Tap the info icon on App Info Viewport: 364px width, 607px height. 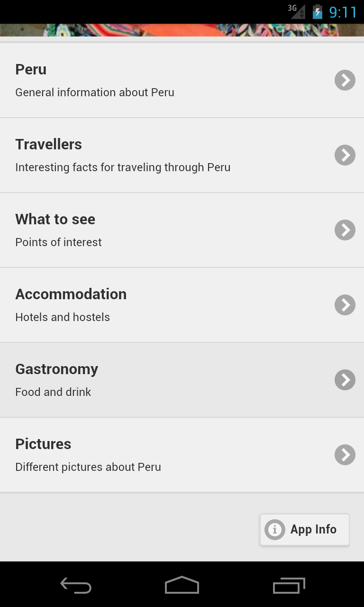pos(275,529)
